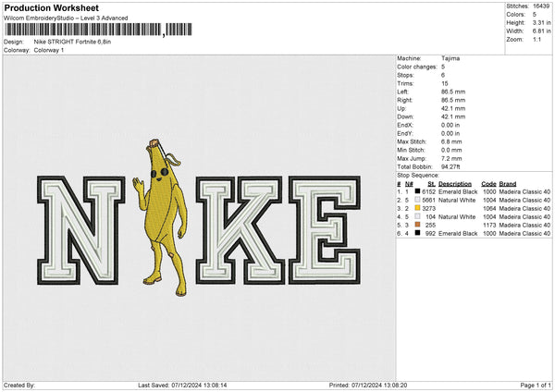
Task: Click the Trims value '15'
Action: click(445, 83)
